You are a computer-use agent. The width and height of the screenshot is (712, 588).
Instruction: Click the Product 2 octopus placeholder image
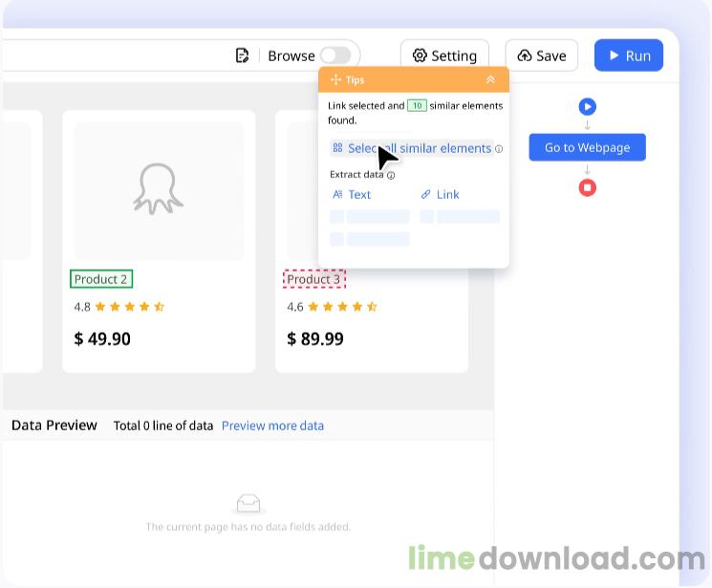click(158, 189)
